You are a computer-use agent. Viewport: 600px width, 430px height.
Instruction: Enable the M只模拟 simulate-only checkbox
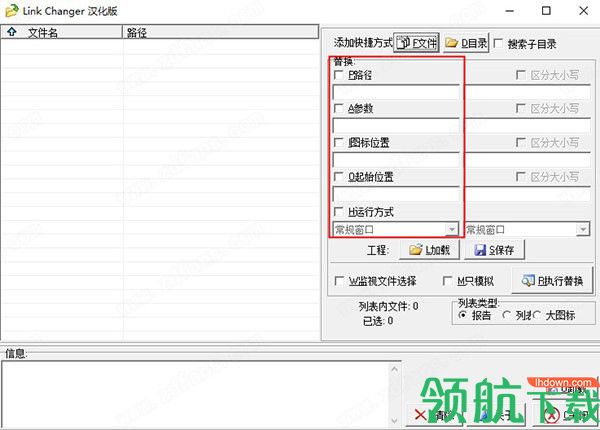tap(447, 281)
